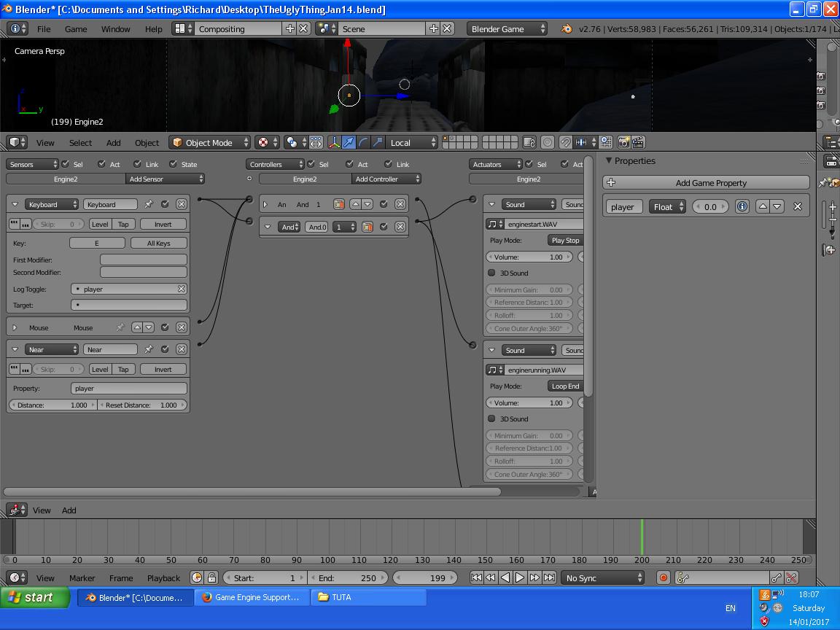This screenshot has height=630, width=840.
Task: Open the Game menu
Action: pyautogui.click(x=76, y=29)
